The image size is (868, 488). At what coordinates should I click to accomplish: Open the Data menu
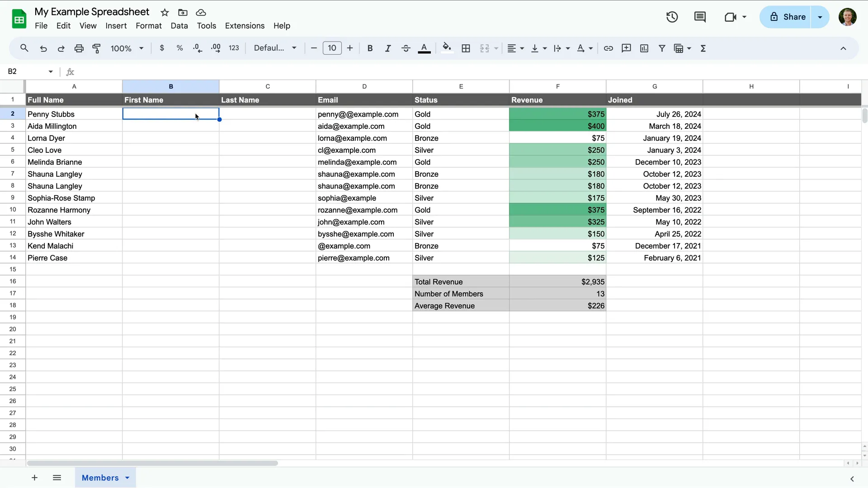click(179, 26)
